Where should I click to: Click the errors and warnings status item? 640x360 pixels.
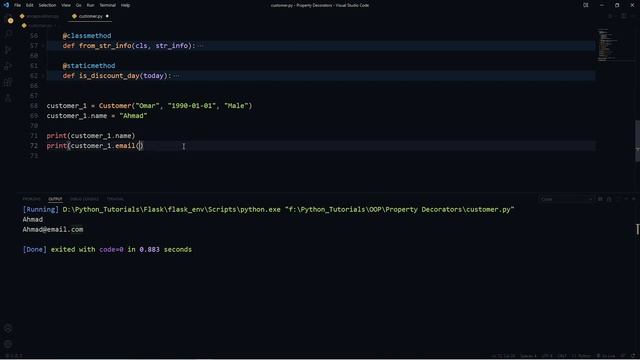click(x=13, y=356)
